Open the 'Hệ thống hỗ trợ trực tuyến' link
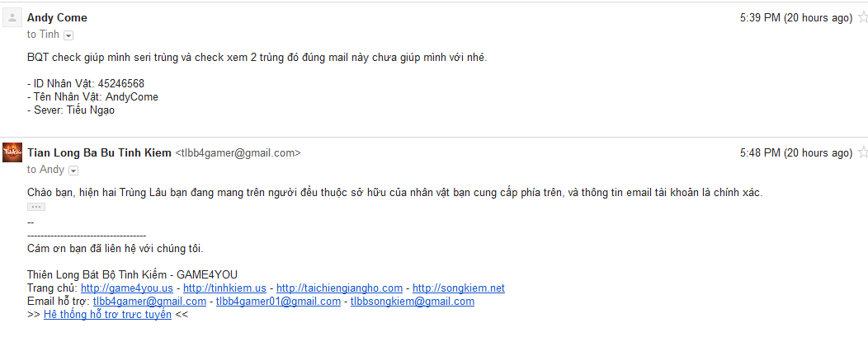Image resolution: width=868 pixels, height=337 pixels. (x=107, y=315)
